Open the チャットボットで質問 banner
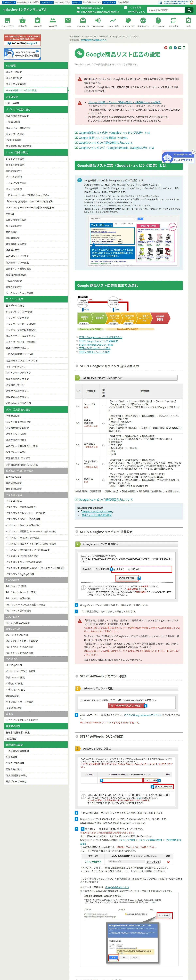This screenshot has width=196, height=980. coord(22,54)
